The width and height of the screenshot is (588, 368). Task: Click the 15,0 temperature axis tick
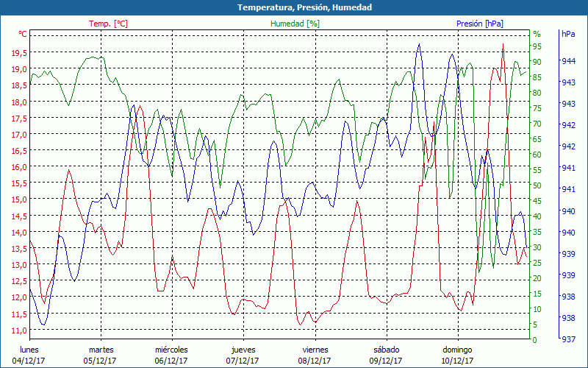tap(18, 199)
